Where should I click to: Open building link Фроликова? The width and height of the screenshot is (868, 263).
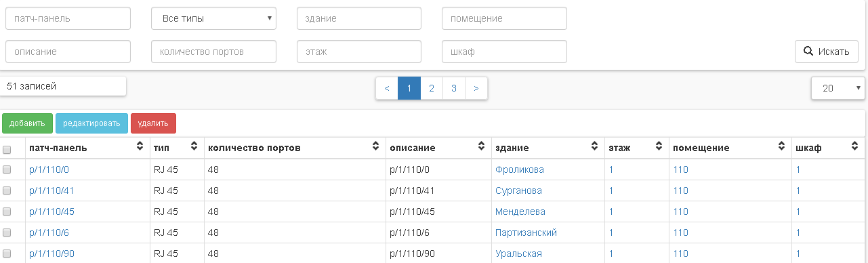[520, 169]
